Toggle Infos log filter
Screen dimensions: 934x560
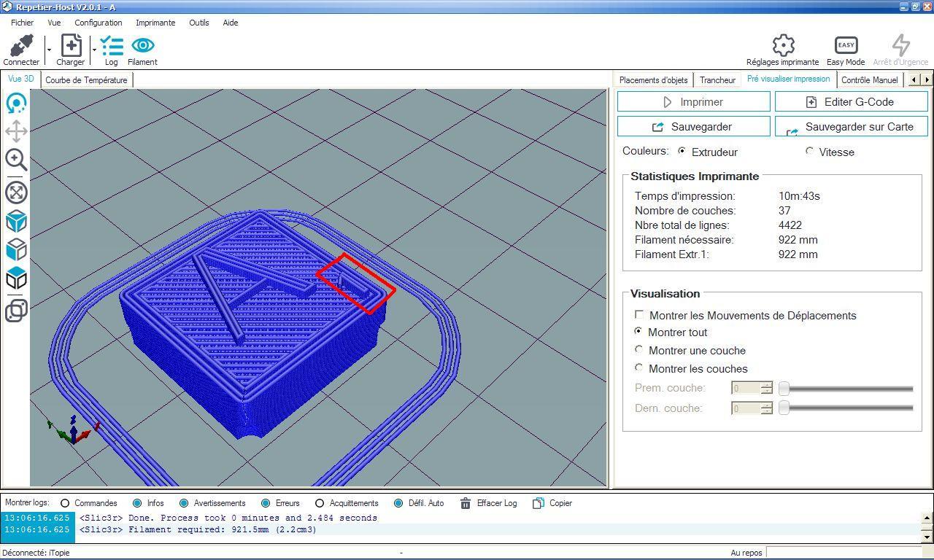[x=137, y=503]
